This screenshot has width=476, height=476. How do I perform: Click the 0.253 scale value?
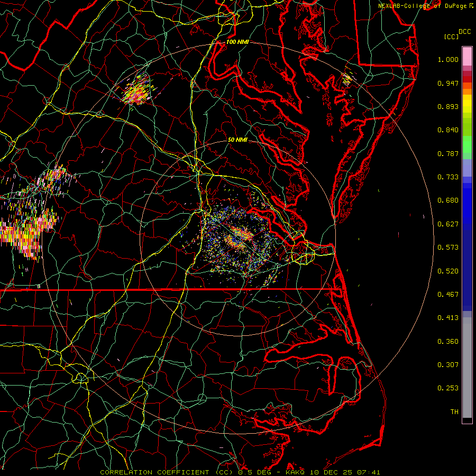tap(448, 388)
